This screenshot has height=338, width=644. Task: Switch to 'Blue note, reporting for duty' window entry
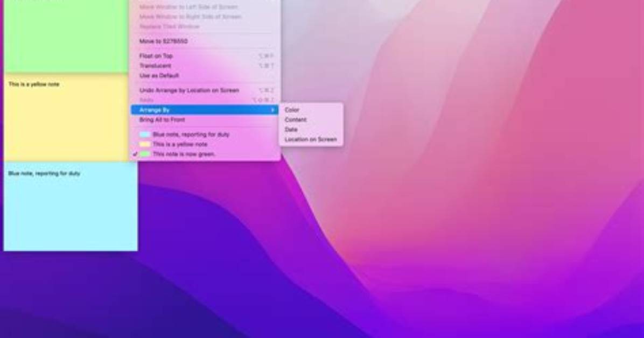[205, 135]
